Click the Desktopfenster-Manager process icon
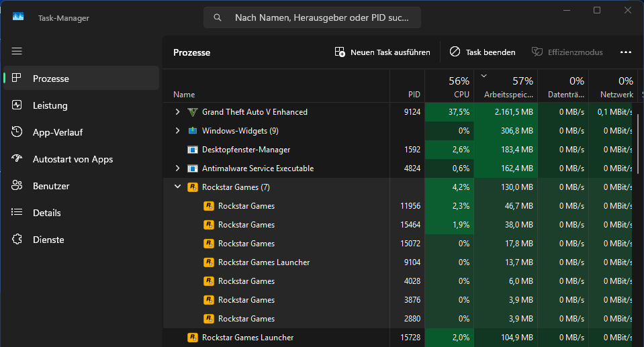Screen dimensions: 644x347 pos(193,150)
